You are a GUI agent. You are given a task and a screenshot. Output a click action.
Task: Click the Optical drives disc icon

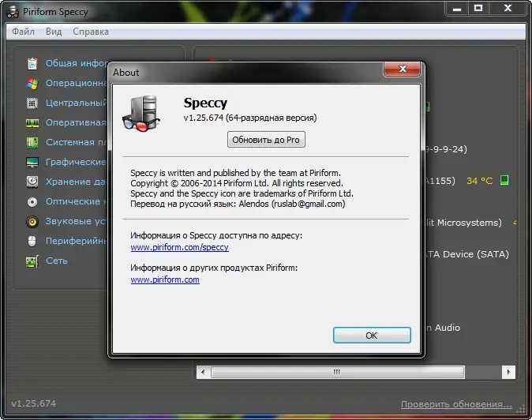[32, 202]
